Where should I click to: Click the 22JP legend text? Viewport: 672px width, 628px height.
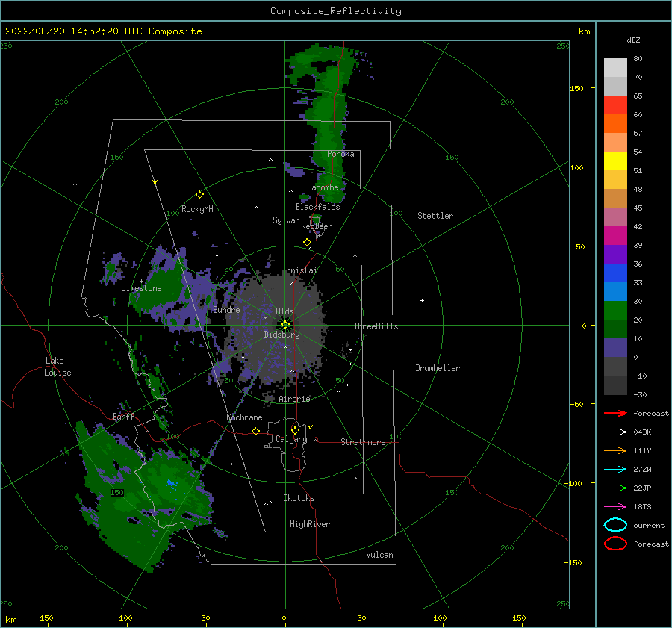tap(642, 488)
